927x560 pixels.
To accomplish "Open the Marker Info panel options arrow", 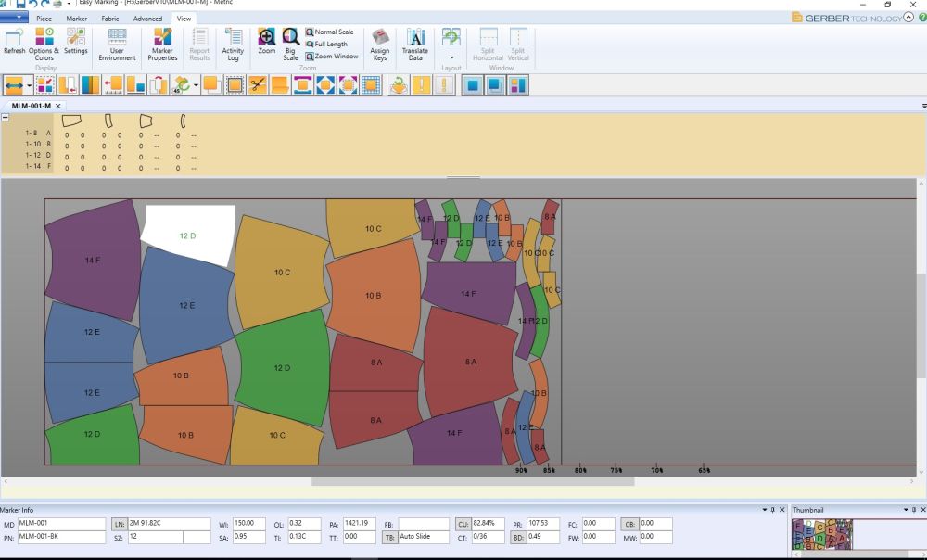I will (x=765, y=509).
